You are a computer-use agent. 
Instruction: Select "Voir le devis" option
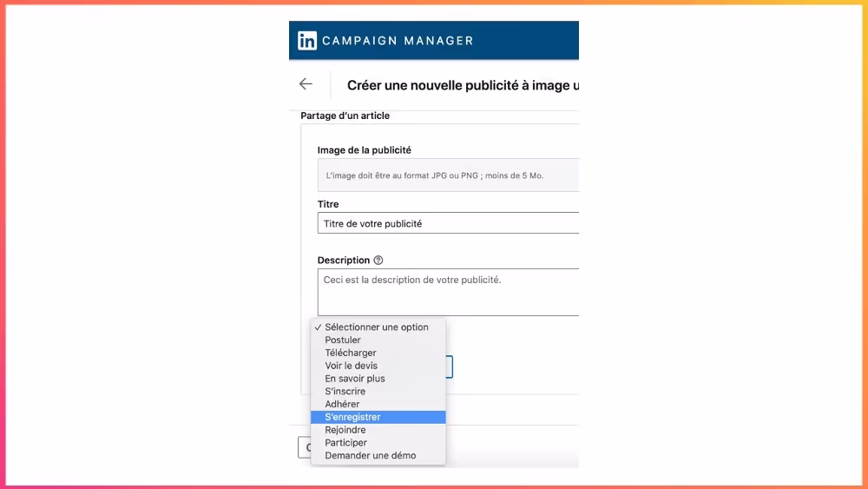click(x=378, y=366)
